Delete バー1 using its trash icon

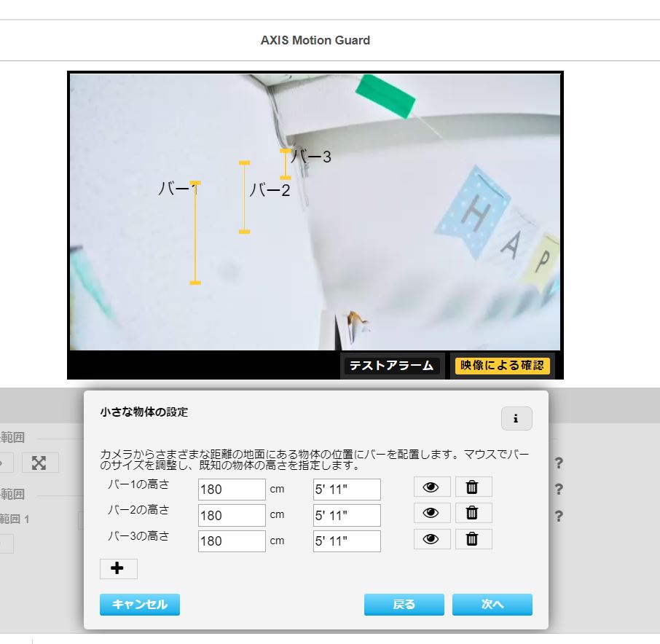click(473, 487)
